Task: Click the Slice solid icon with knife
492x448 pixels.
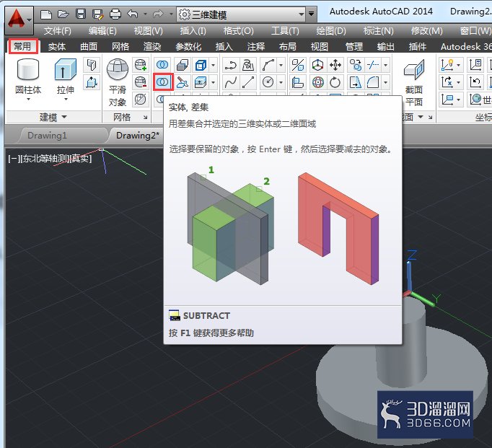Action: coord(182,82)
